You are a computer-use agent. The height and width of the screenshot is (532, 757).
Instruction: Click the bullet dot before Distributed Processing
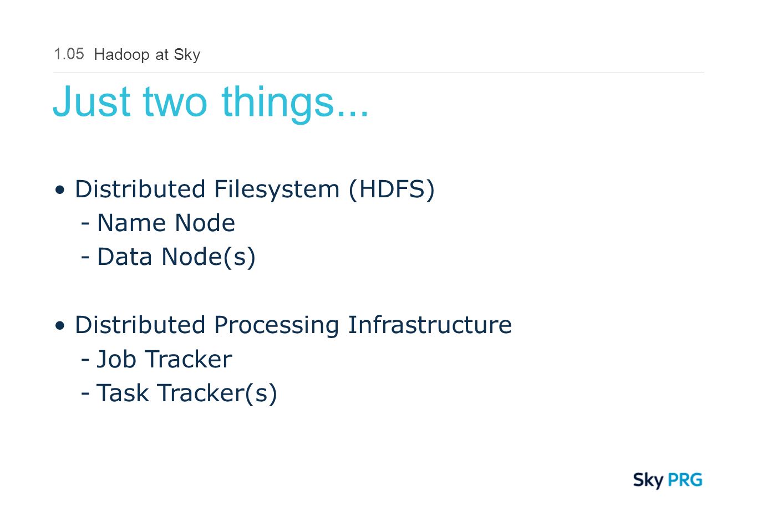(x=60, y=326)
